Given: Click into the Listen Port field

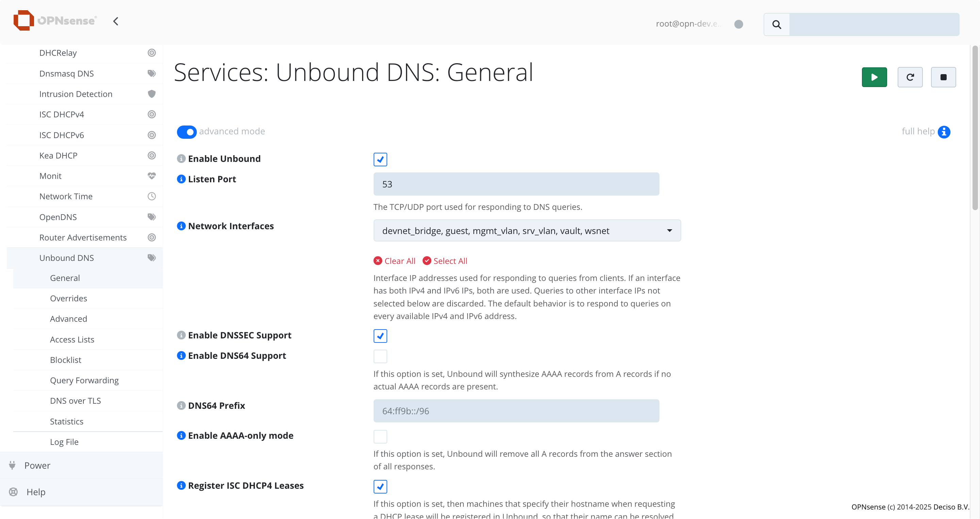Looking at the screenshot, I should (516, 184).
